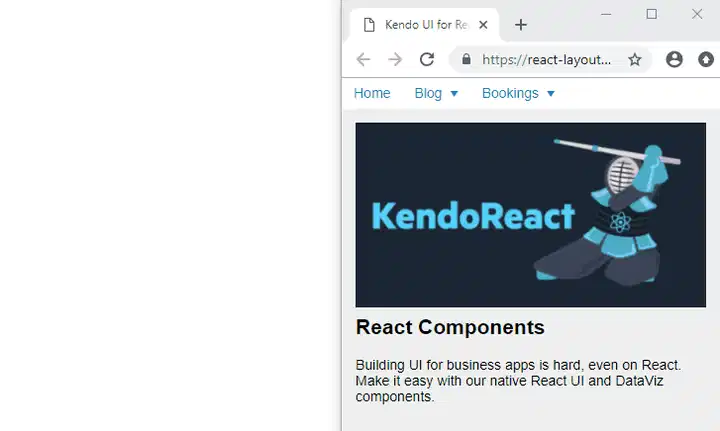Viewport: 720px width, 431px height.
Task: Reload the page with the refresh icon
Action: [427, 59]
